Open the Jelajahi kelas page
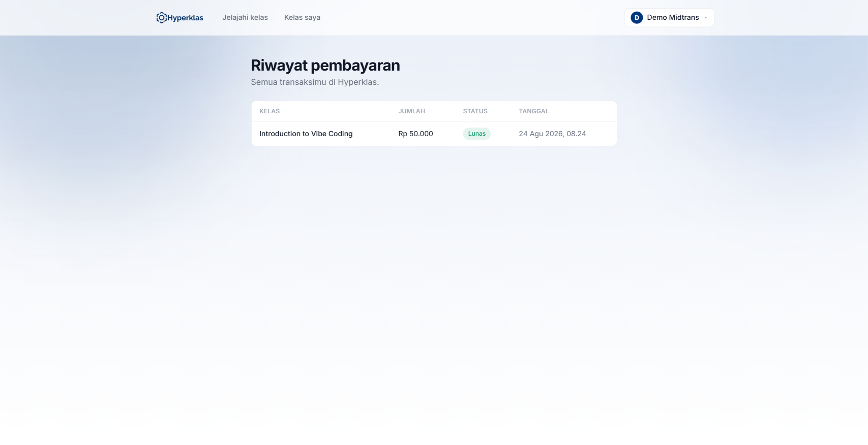The height and width of the screenshot is (445, 868). pyautogui.click(x=245, y=17)
